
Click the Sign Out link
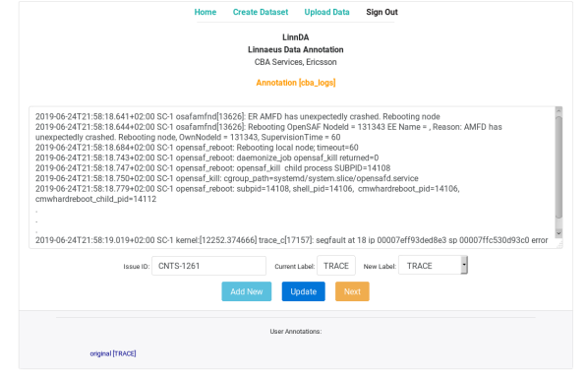[382, 12]
